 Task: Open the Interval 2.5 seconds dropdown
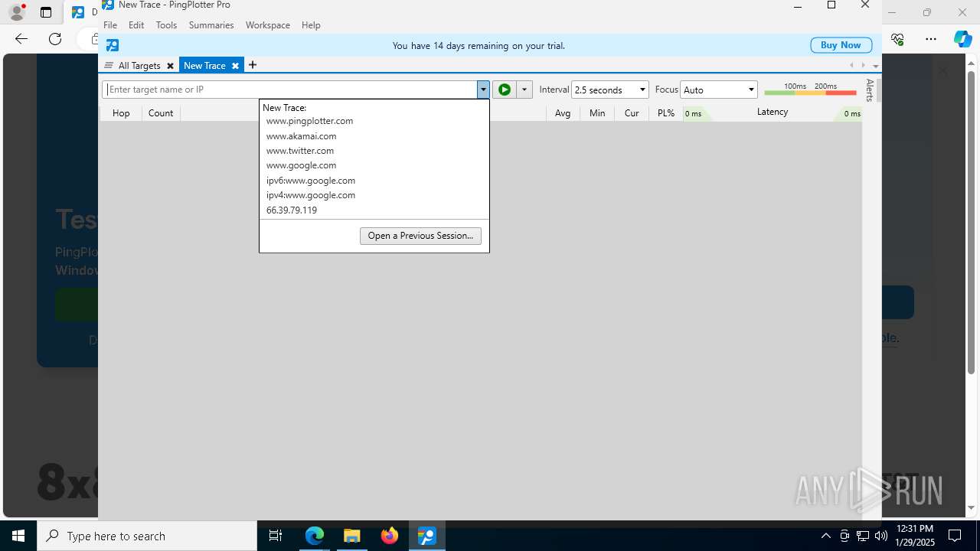[610, 90]
